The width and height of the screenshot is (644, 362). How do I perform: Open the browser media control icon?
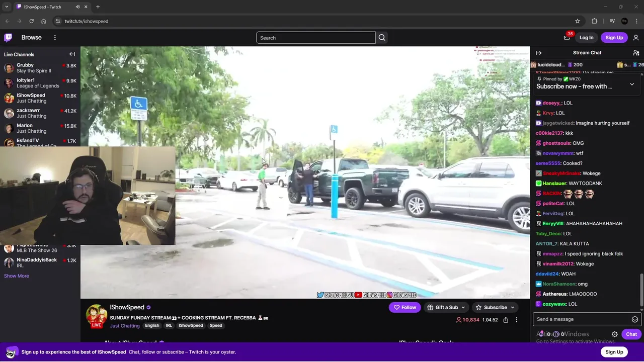coord(612,21)
